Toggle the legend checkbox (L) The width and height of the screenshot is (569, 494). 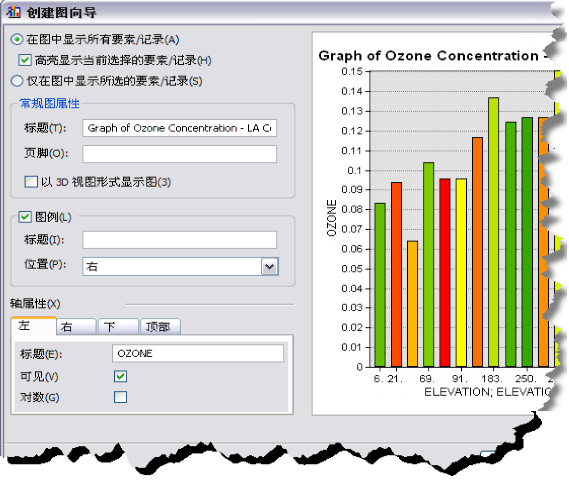(x=25, y=217)
